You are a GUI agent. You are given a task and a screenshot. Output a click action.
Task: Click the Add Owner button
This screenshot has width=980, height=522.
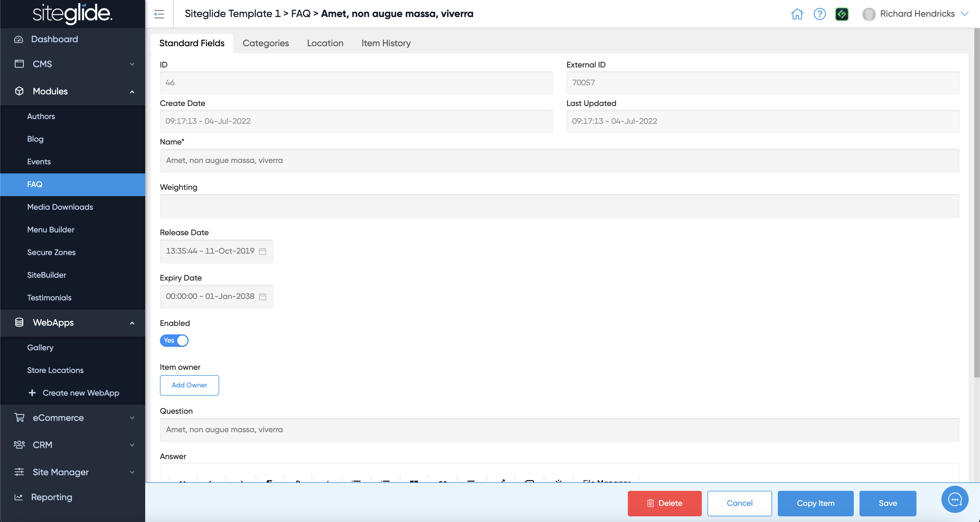189,385
